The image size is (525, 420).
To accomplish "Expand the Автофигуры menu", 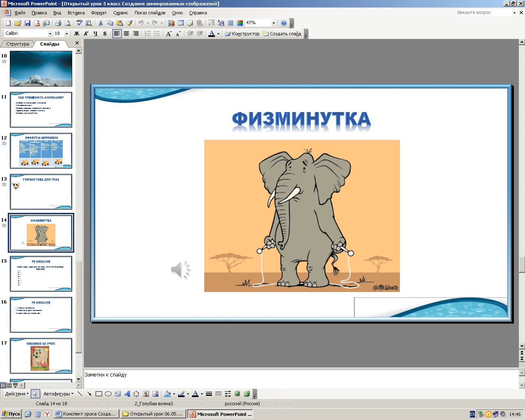I will click(x=59, y=394).
